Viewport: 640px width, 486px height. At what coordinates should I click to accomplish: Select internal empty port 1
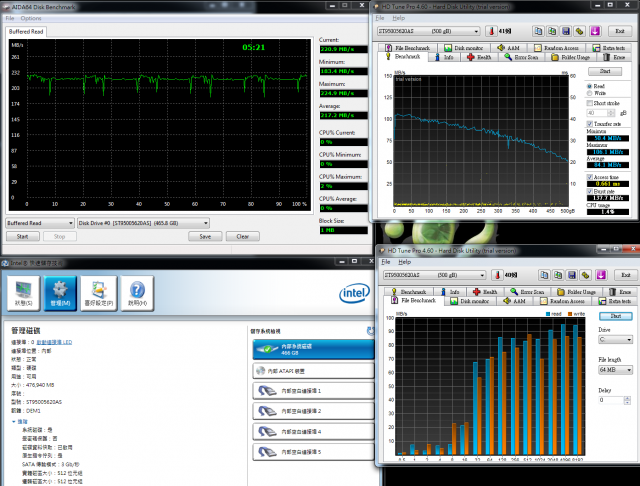click(x=313, y=391)
